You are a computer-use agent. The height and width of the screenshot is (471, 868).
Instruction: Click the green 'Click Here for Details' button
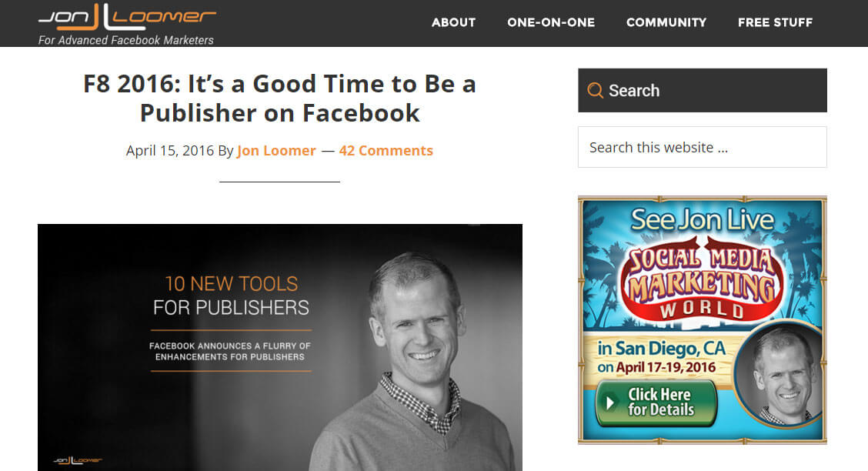coord(656,403)
